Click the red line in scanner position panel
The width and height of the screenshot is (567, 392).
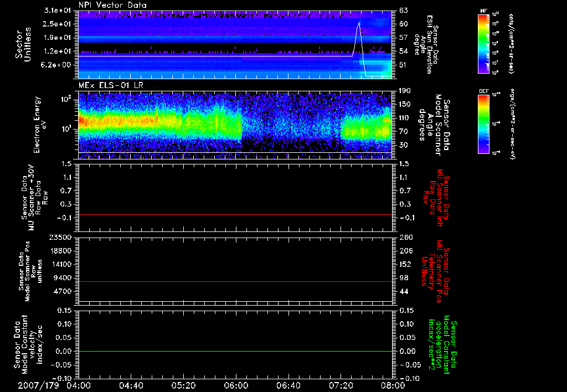(x=235, y=282)
